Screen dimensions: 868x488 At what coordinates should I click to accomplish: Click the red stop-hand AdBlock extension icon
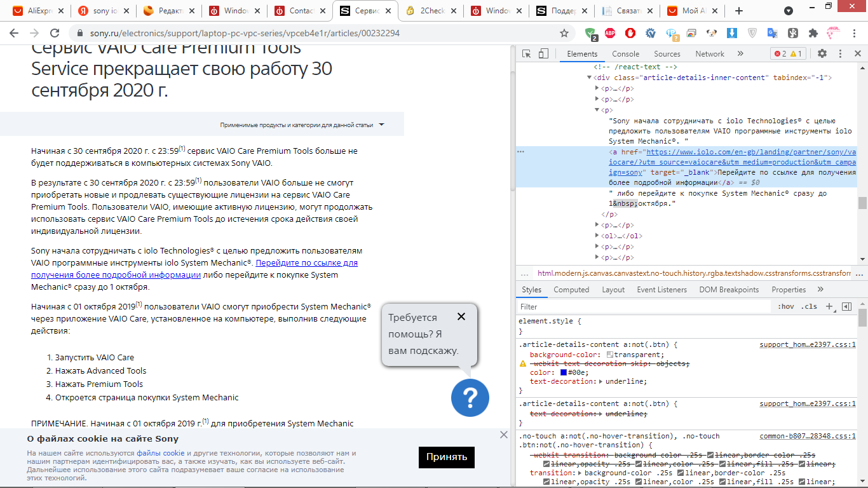pyautogui.click(x=630, y=33)
